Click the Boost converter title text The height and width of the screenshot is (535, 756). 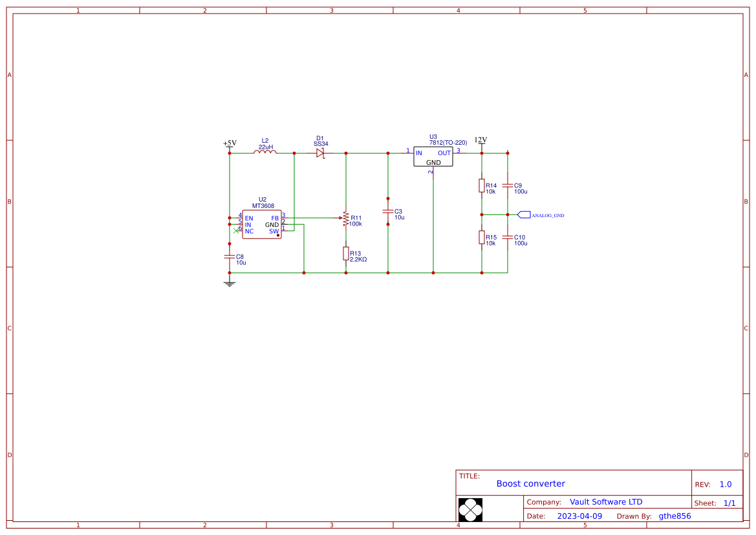click(x=530, y=483)
